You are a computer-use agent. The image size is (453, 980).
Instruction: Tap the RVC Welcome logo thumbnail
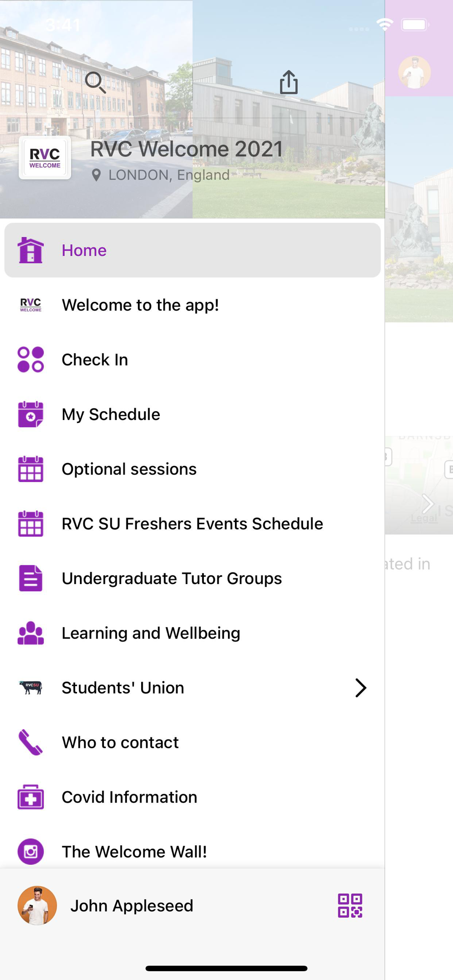45,158
